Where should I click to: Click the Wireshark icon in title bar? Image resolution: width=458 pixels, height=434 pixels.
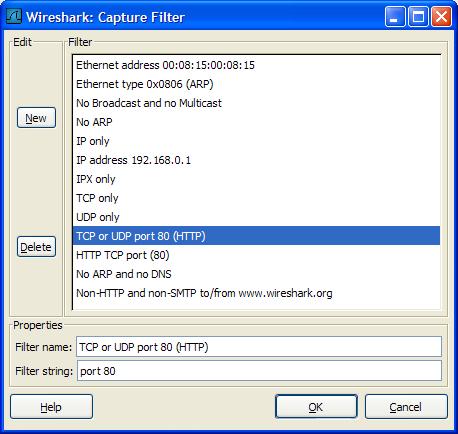pyautogui.click(x=14, y=16)
